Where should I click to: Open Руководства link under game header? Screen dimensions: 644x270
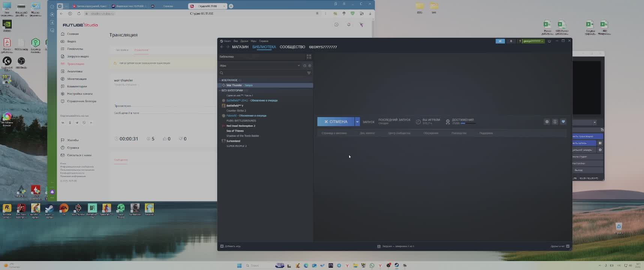click(459, 133)
